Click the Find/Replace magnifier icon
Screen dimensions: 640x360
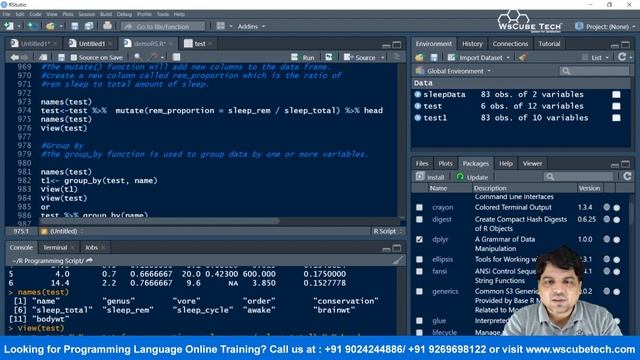click(x=138, y=57)
